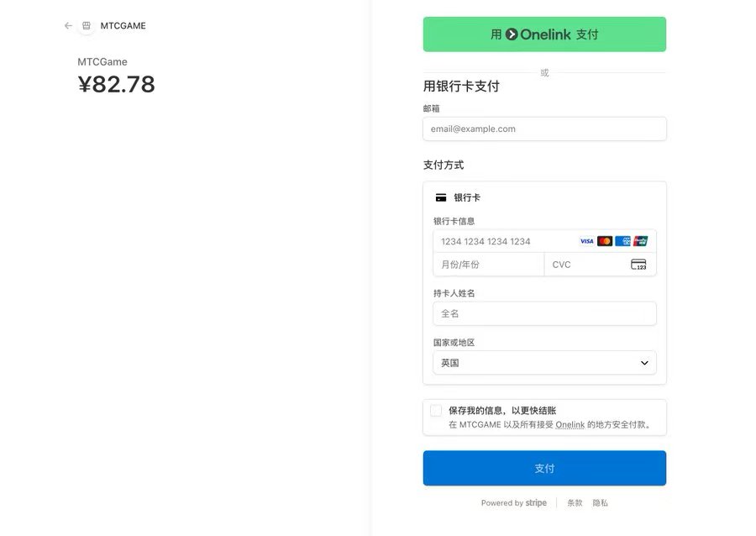Click the MTCGame product name text
This screenshot has height=536, width=756.
pos(102,61)
